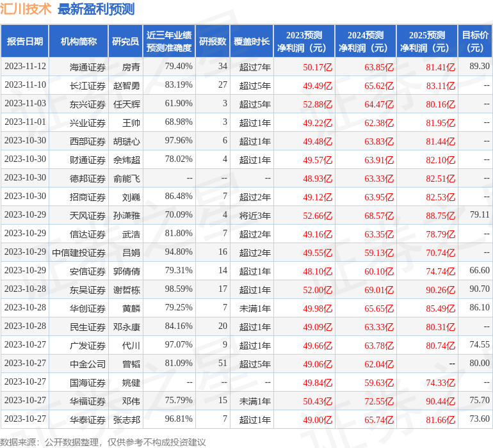Click the 近三年业绩预测准确度 header
This screenshot has height=448, width=493.
(x=169, y=42)
